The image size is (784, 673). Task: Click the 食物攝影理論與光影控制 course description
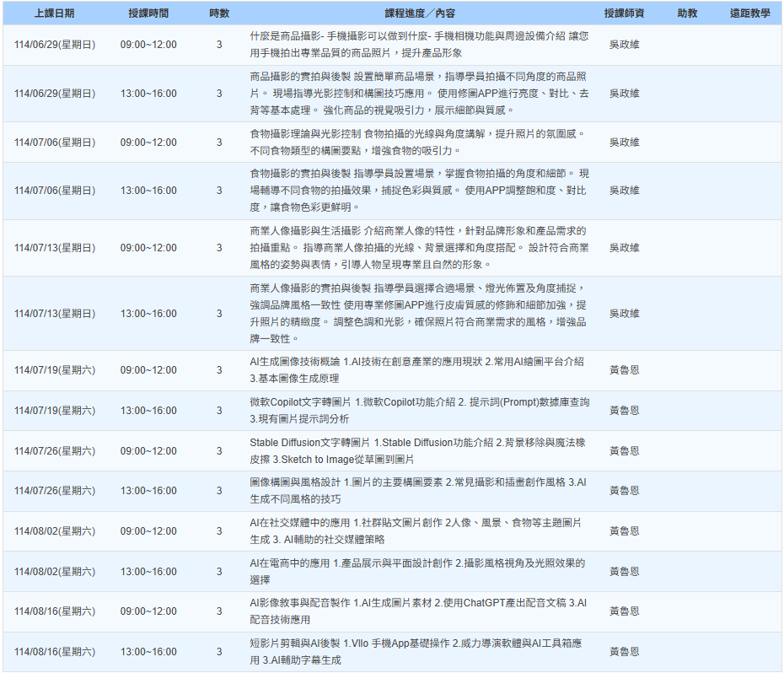tap(419, 143)
